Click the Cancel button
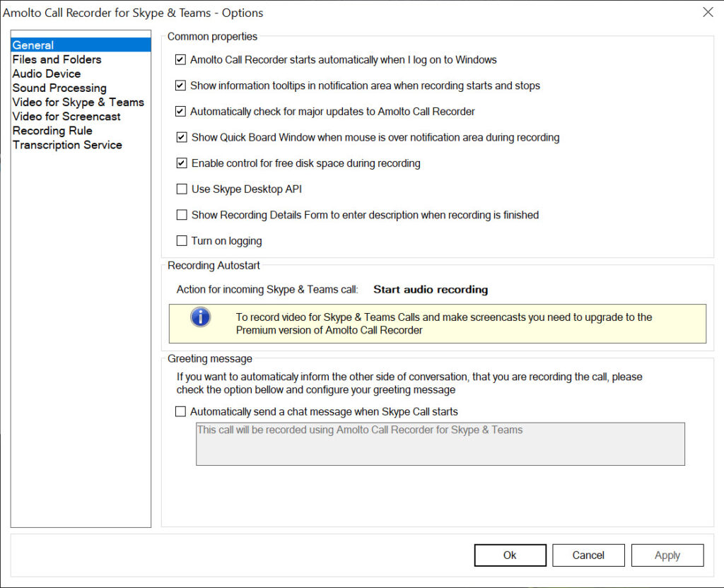 tap(588, 555)
